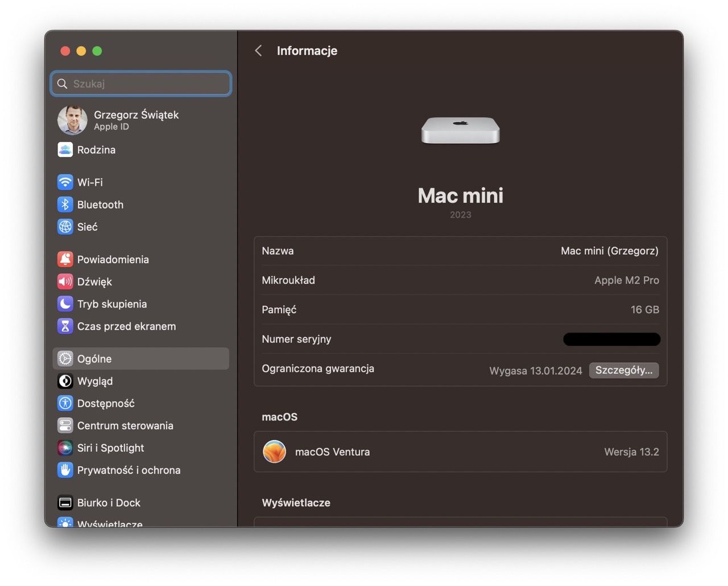This screenshot has width=728, height=586.
Task: Select Centrum sterowania icon
Action: click(x=65, y=425)
